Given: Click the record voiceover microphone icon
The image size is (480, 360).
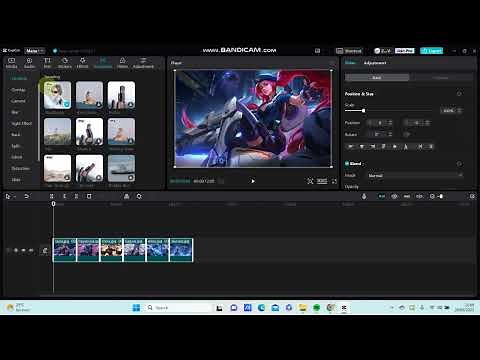Looking at the screenshot, I should [364, 196].
